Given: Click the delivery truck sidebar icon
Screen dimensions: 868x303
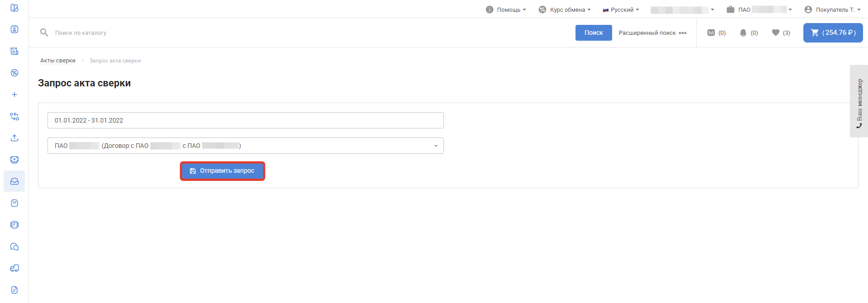Looking at the screenshot, I should coord(14,268).
